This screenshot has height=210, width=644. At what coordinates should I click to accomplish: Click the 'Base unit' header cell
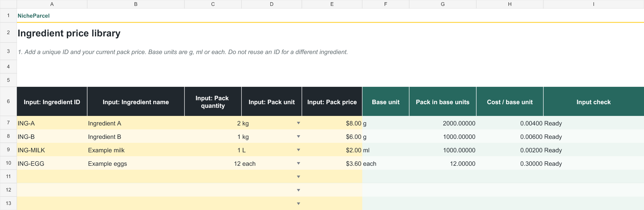coord(386,101)
